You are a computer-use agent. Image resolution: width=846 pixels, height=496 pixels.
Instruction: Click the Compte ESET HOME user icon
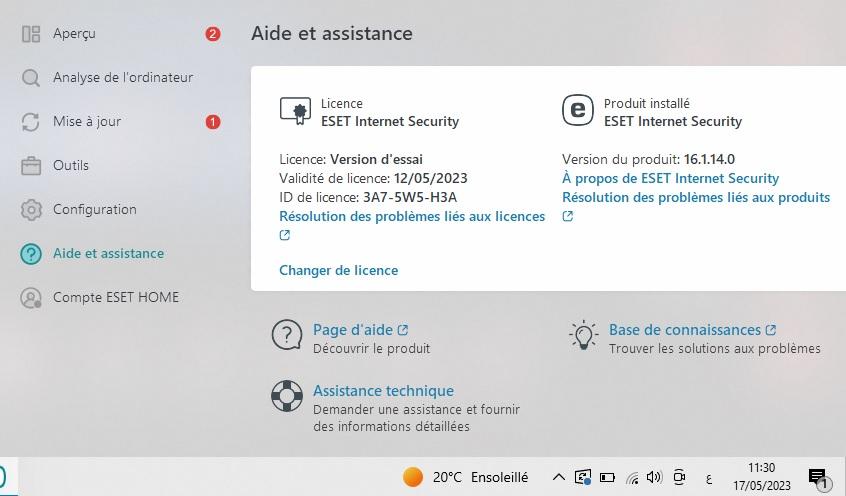[31, 298]
